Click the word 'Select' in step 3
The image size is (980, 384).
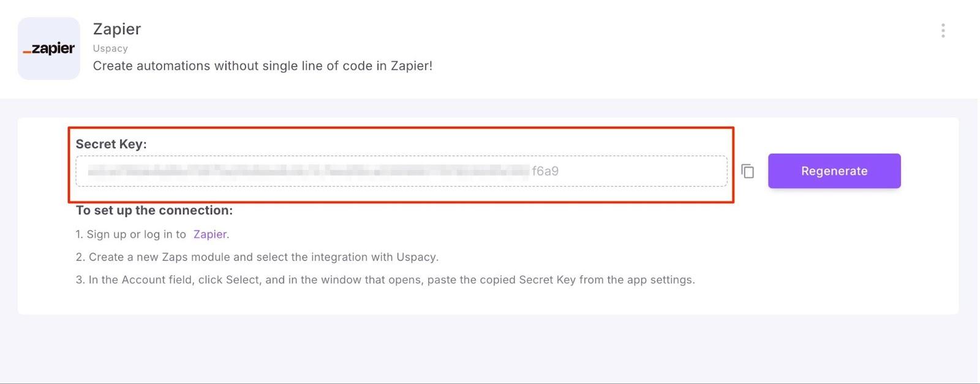pyautogui.click(x=243, y=279)
